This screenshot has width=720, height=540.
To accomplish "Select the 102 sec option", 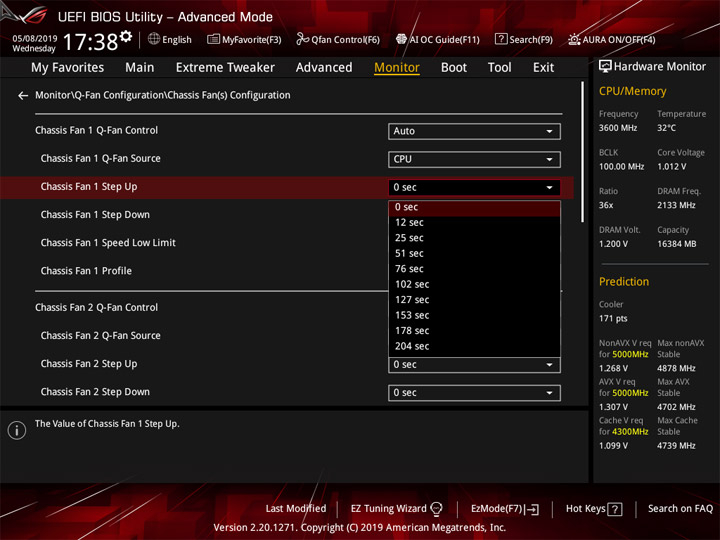I will 474,285.
